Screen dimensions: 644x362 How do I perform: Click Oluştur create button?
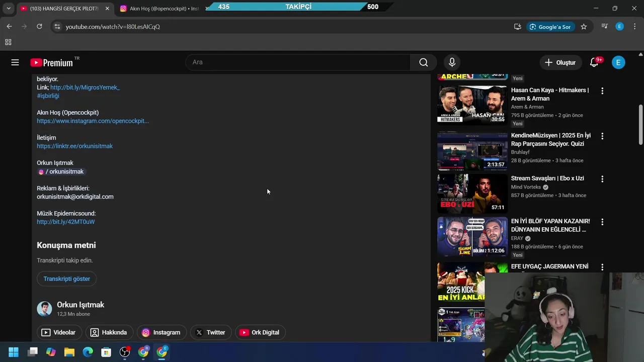click(x=560, y=62)
